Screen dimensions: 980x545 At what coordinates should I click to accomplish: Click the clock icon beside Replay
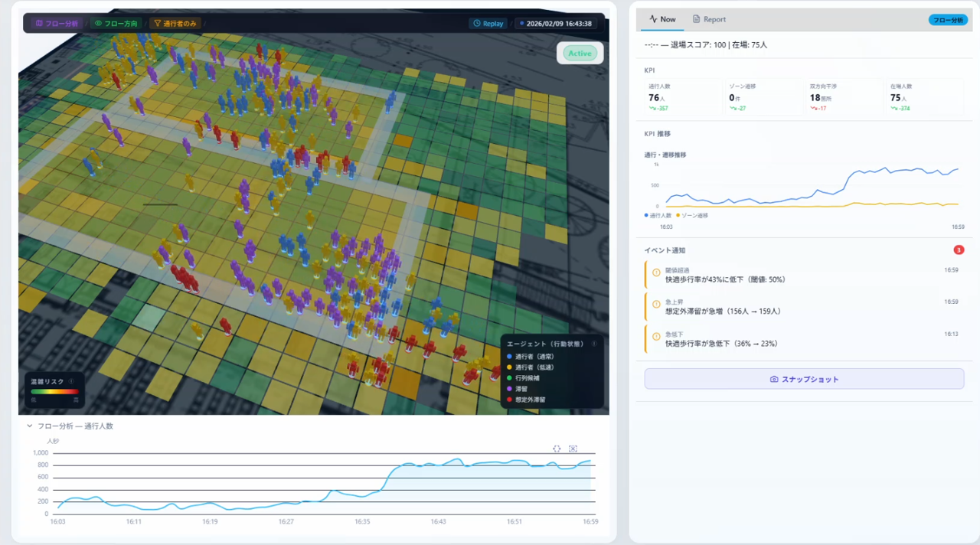click(x=477, y=24)
